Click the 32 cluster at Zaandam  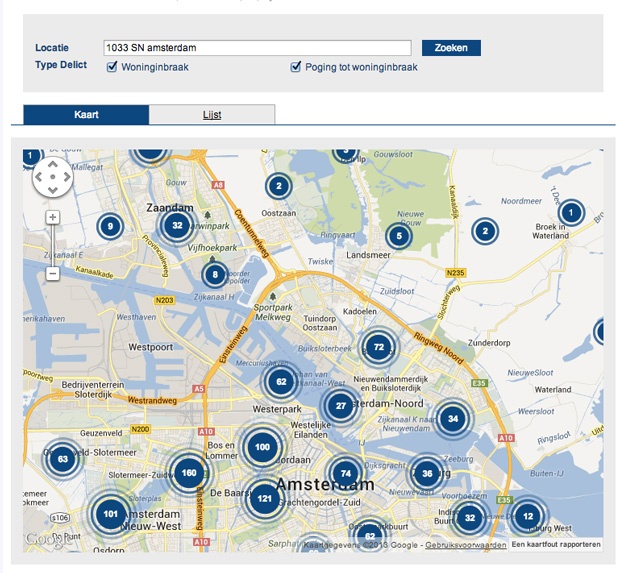pyautogui.click(x=177, y=225)
